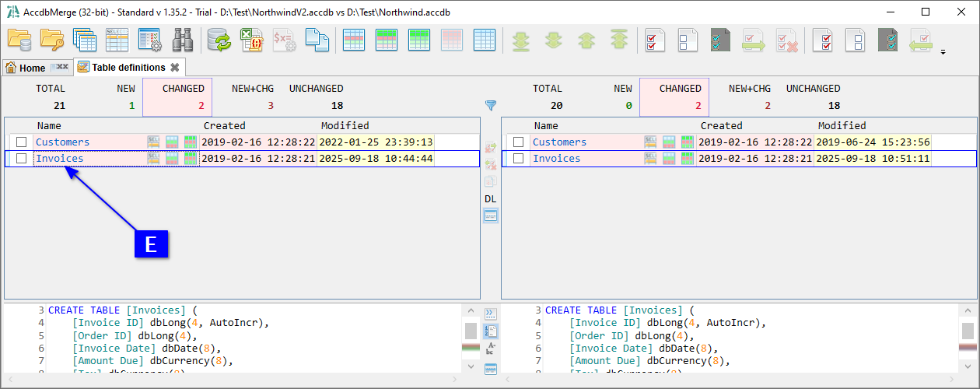The width and height of the screenshot is (980, 389).
Task: Click the left uncheck-all empty boxes icon
Action: point(688,39)
